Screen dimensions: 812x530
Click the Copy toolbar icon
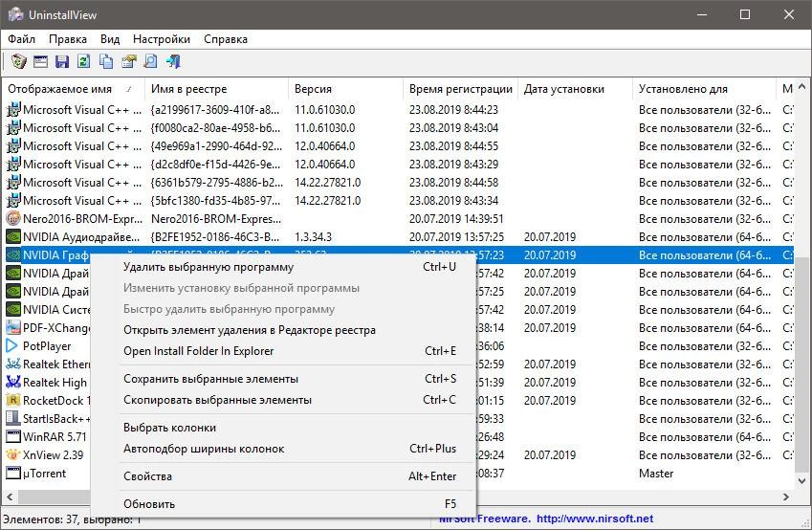[x=106, y=61]
